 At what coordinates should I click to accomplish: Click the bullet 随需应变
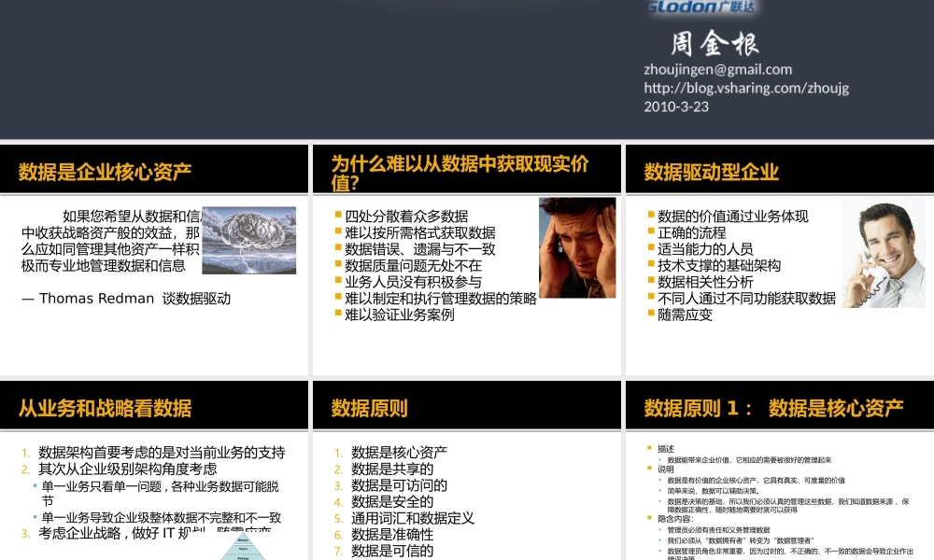click(685, 315)
